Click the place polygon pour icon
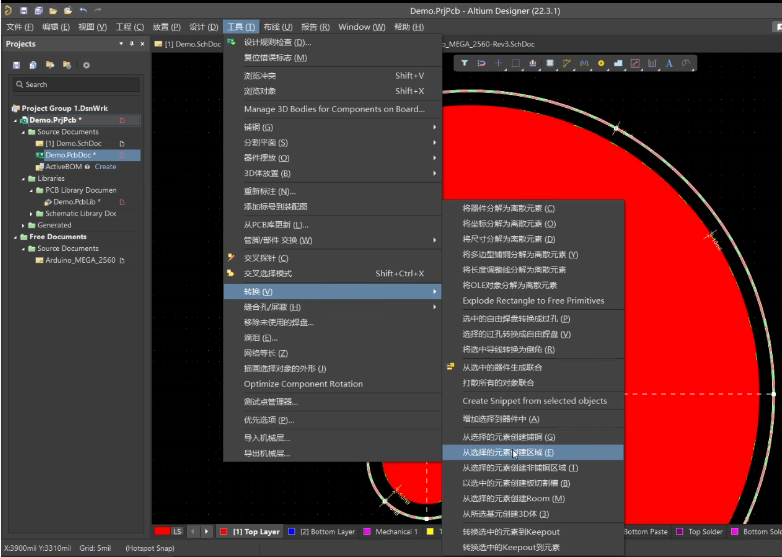782x557 pixels. [x=618, y=63]
